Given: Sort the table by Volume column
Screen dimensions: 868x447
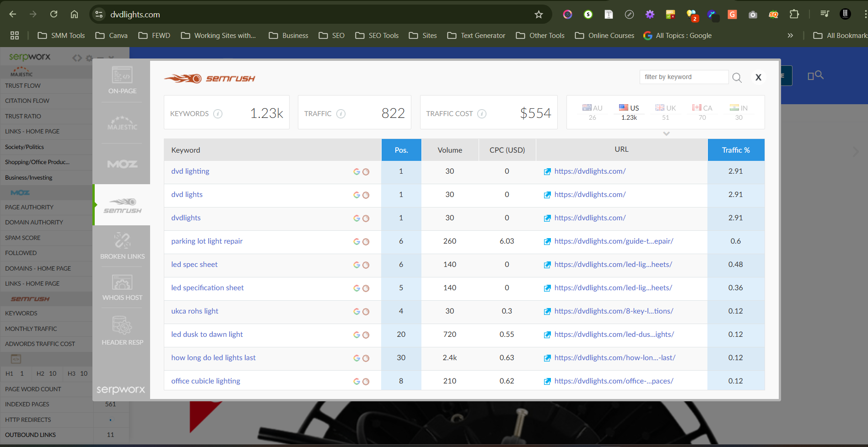Looking at the screenshot, I should (x=450, y=150).
